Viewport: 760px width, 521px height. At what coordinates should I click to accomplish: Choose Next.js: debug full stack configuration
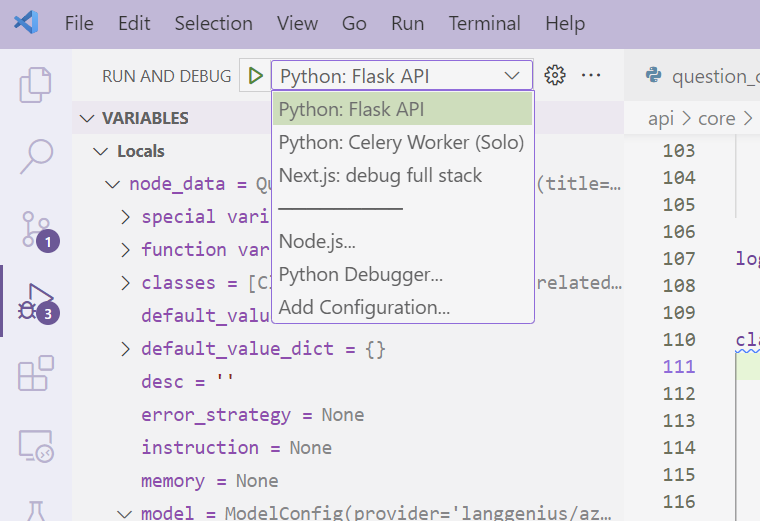click(380, 175)
